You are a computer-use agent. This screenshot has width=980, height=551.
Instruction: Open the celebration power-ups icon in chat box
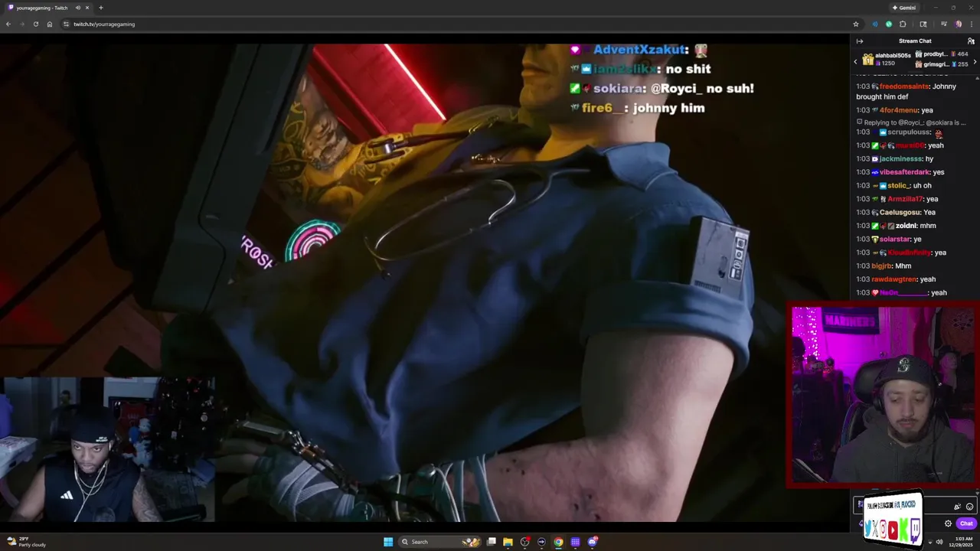[x=957, y=507]
